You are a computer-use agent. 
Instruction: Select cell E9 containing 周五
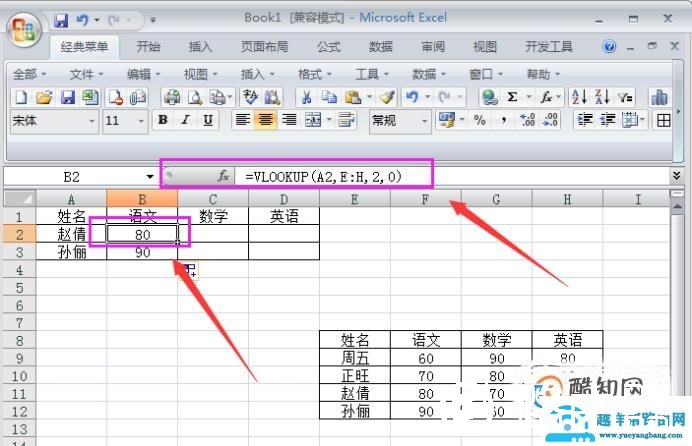coord(355,358)
